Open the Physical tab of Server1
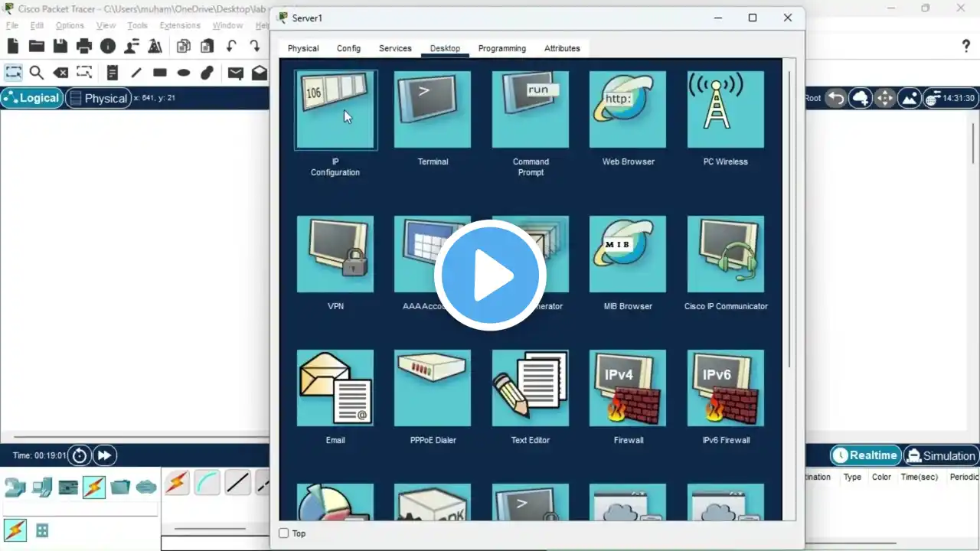Viewport: 980px width, 551px height. 303,48
